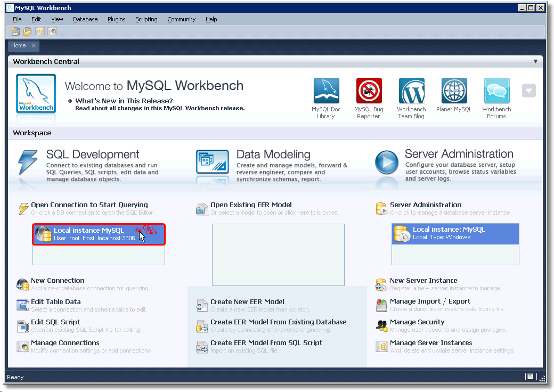
Task: Click the Server Administration database icon
Action: coord(381,208)
